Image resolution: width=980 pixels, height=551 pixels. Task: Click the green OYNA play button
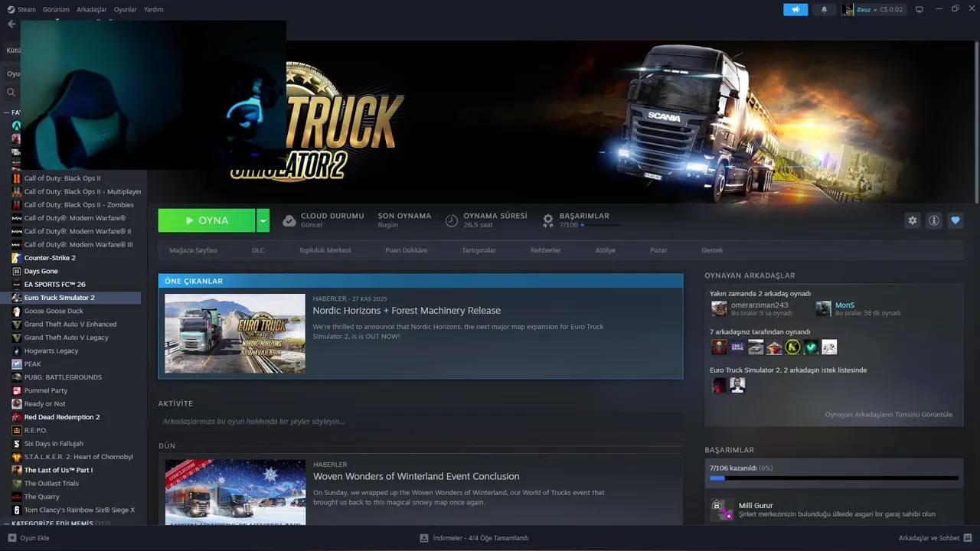point(207,220)
